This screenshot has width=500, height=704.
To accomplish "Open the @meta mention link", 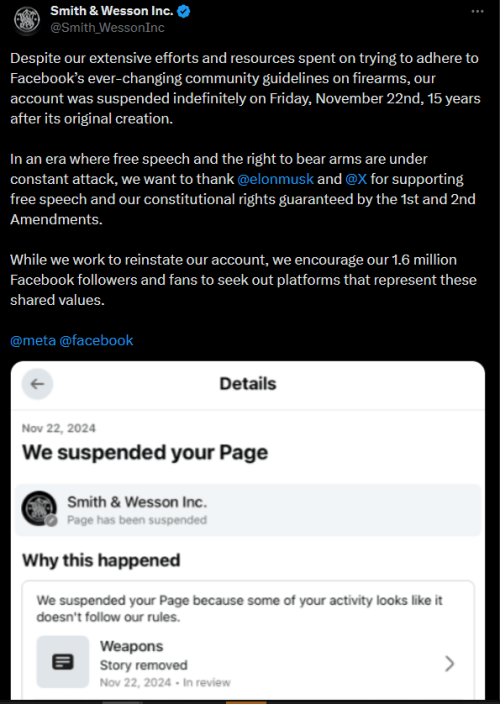I will (x=33, y=340).
